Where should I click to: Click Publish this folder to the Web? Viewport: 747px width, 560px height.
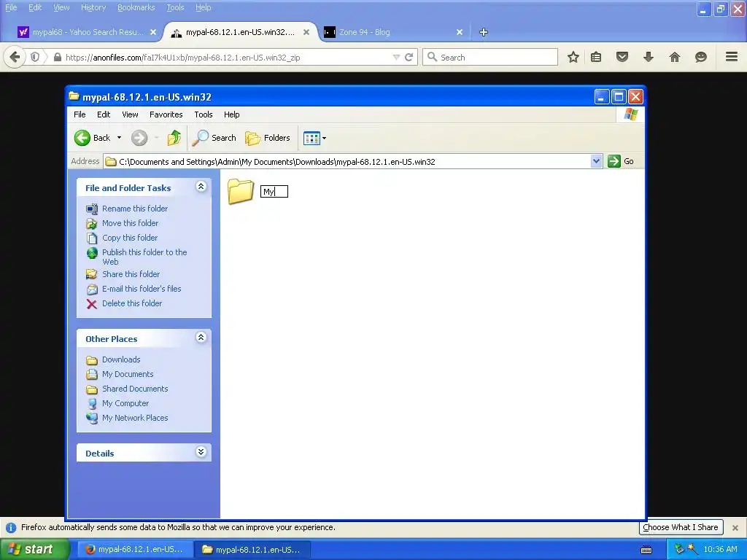pyautogui.click(x=144, y=257)
